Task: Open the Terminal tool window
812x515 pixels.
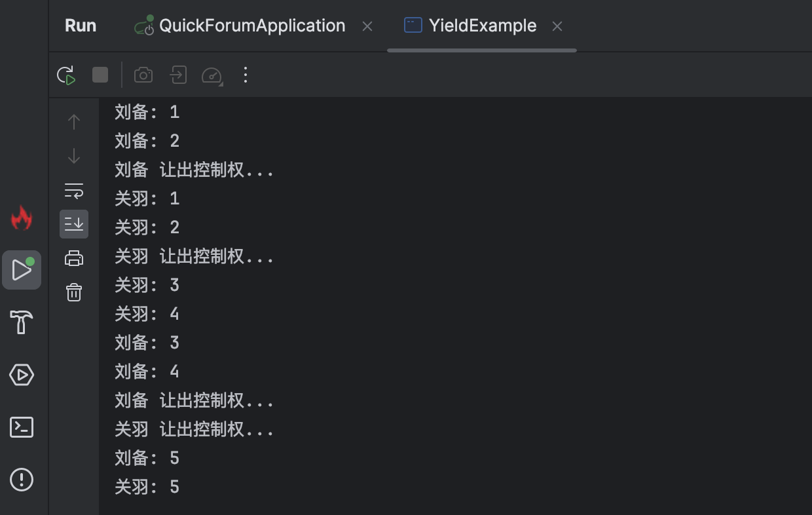Action: tap(22, 427)
